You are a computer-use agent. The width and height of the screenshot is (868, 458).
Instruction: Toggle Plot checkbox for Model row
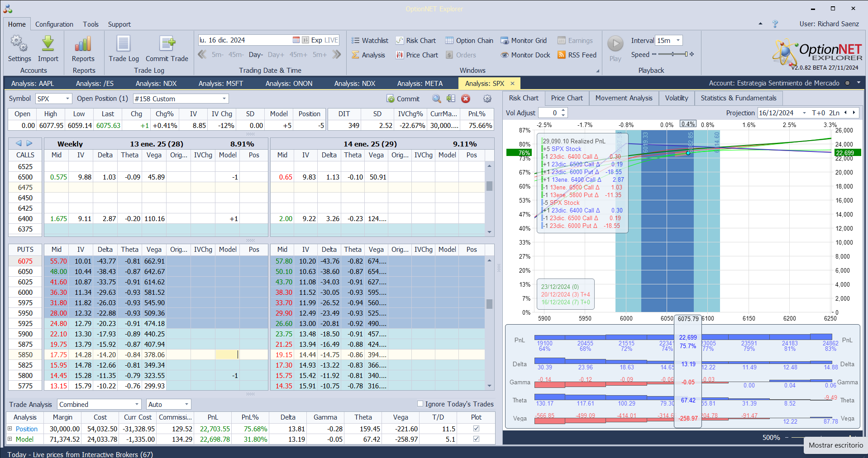click(476, 439)
